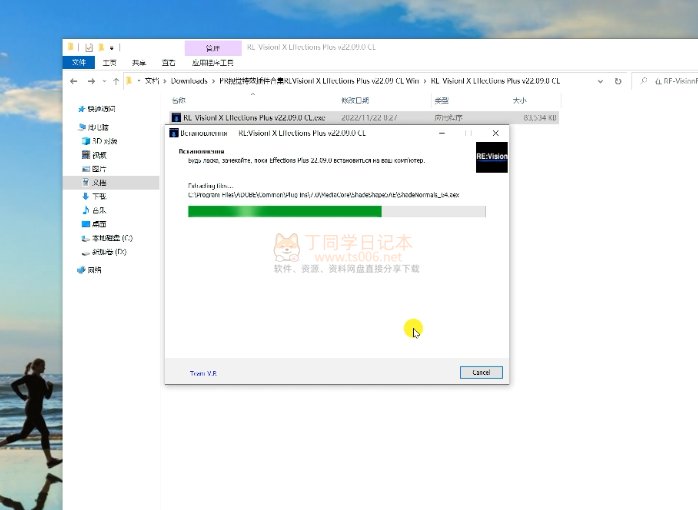Open Desktop folder in sidebar

click(x=94, y=224)
